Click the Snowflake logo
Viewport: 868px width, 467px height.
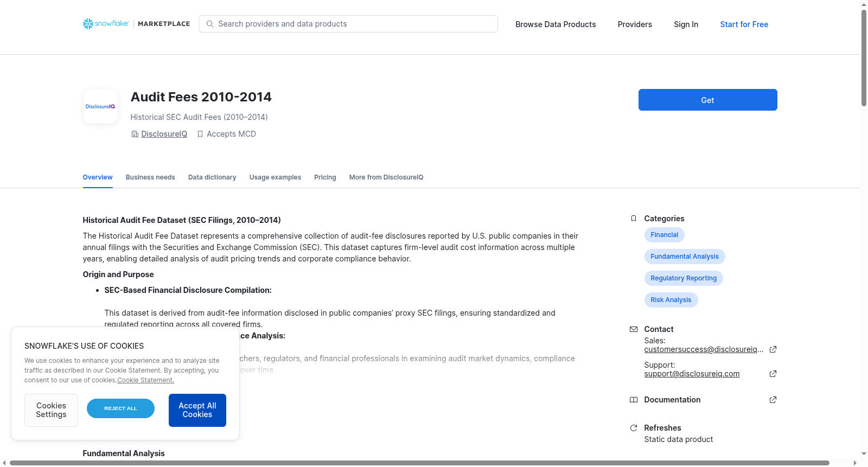tap(106, 24)
